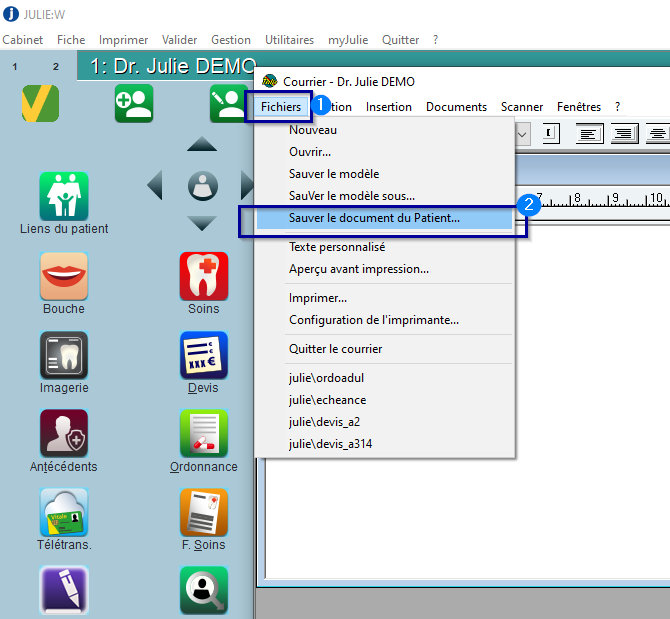Viewport: 670px width, 619px height.
Task: Open the Soins tooth icon
Action: coord(204,276)
